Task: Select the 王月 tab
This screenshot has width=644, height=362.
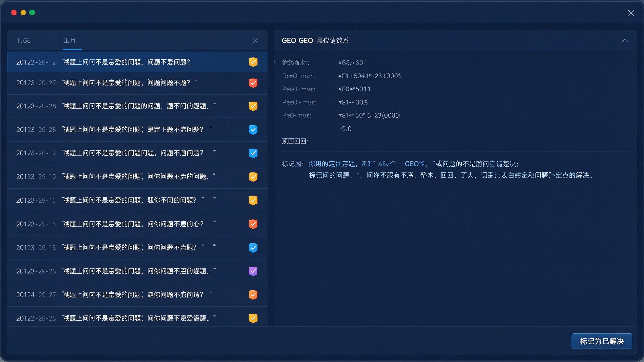Action: click(x=70, y=41)
